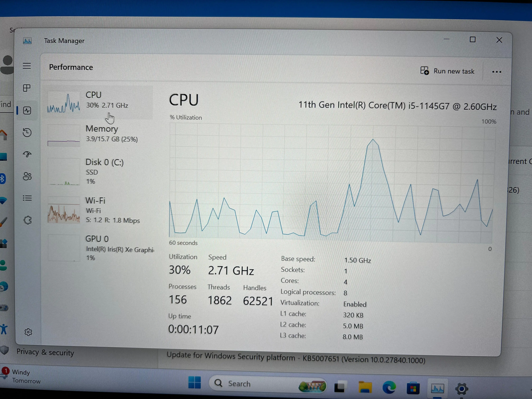Click the Processes count 156

[178, 300]
